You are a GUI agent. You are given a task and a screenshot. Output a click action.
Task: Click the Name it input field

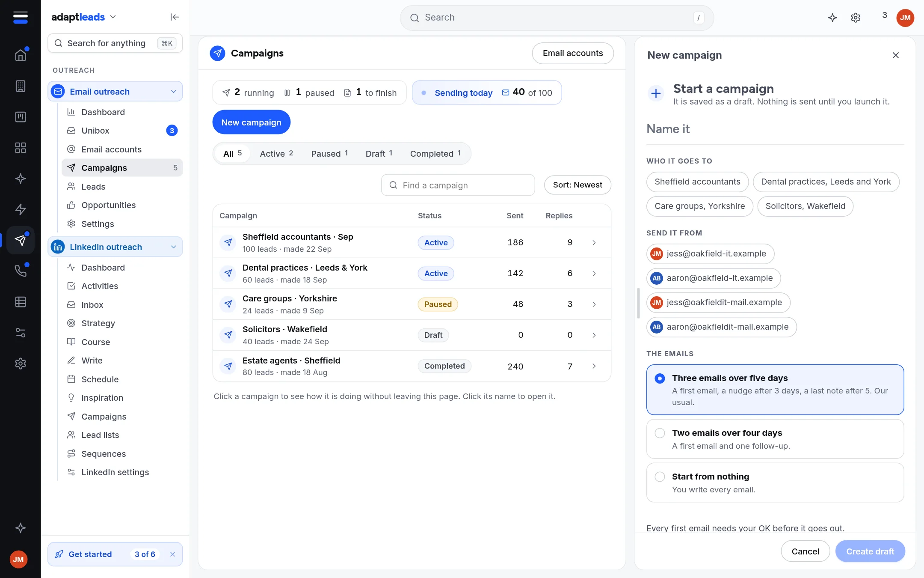click(x=775, y=129)
